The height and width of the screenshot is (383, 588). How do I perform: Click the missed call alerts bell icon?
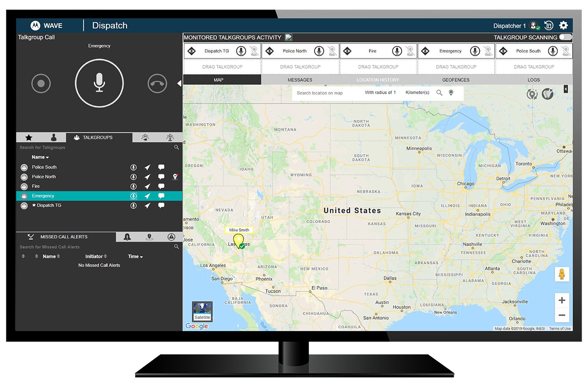[127, 237]
